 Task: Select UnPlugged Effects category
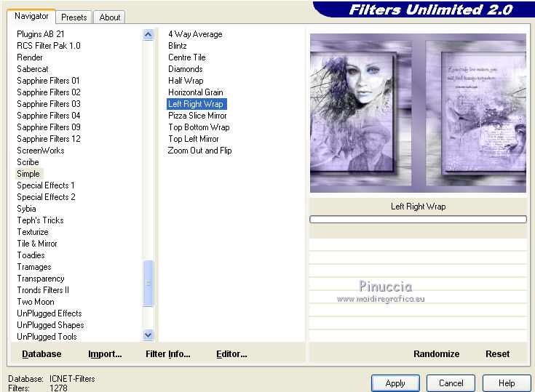(49, 313)
